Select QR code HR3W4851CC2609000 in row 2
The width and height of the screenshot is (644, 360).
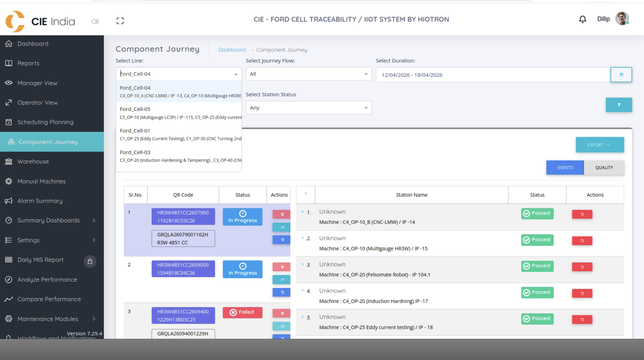pos(183,269)
